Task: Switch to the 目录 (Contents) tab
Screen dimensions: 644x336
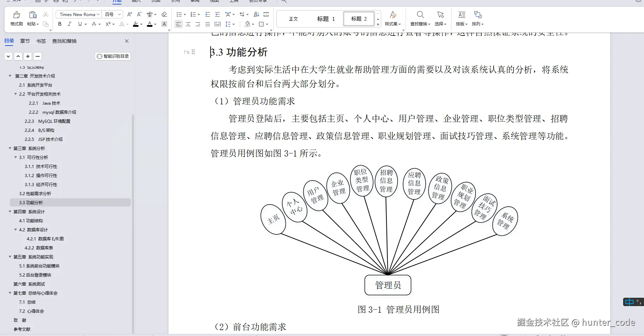Action: 9,41
